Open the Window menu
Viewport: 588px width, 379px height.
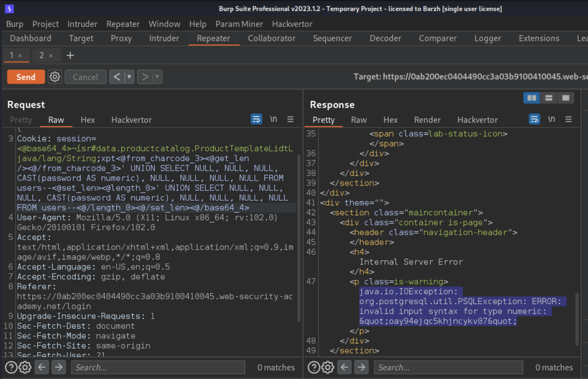point(164,24)
